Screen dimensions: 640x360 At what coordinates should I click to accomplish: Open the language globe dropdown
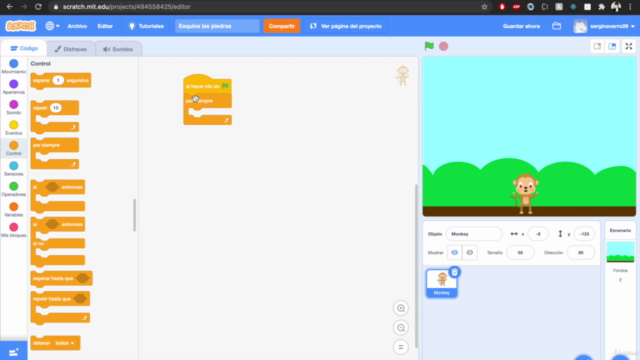(x=52, y=26)
